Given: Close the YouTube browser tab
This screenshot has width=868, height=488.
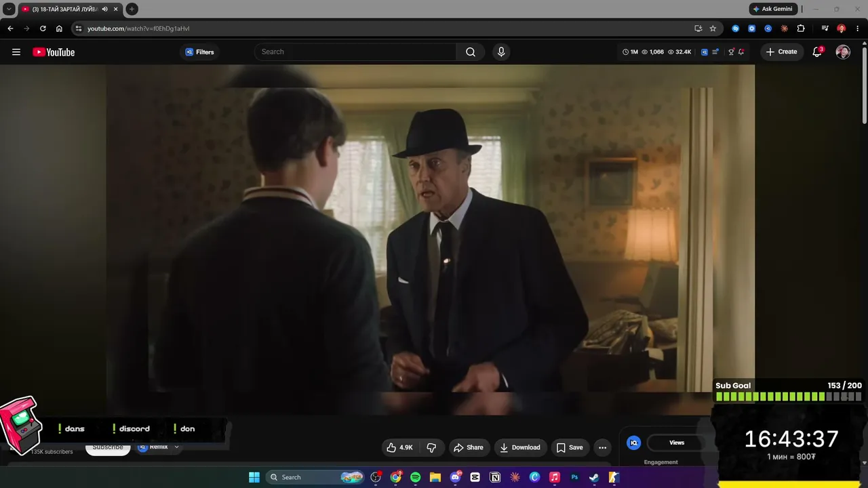Looking at the screenshot, I should [x=116, y=9].
